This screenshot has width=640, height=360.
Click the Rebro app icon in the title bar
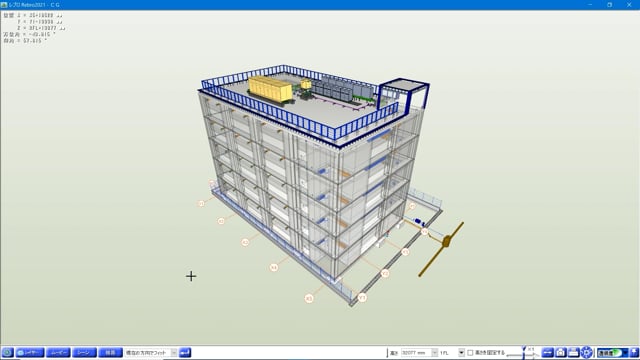coord(4,5)
